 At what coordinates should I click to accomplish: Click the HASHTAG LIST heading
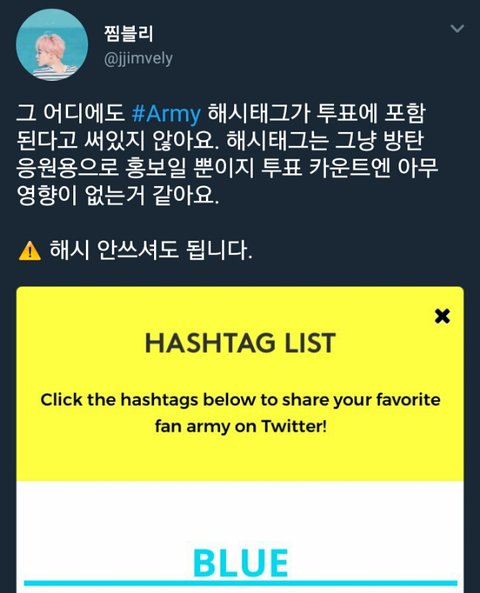click(x=240, y=343)
